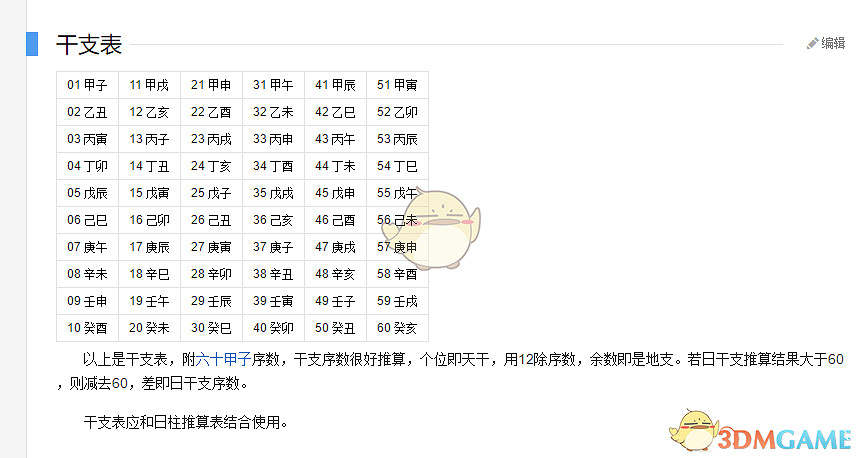Select table cell 36 己亥
862x458 pixels.
[x=274, y=220]
